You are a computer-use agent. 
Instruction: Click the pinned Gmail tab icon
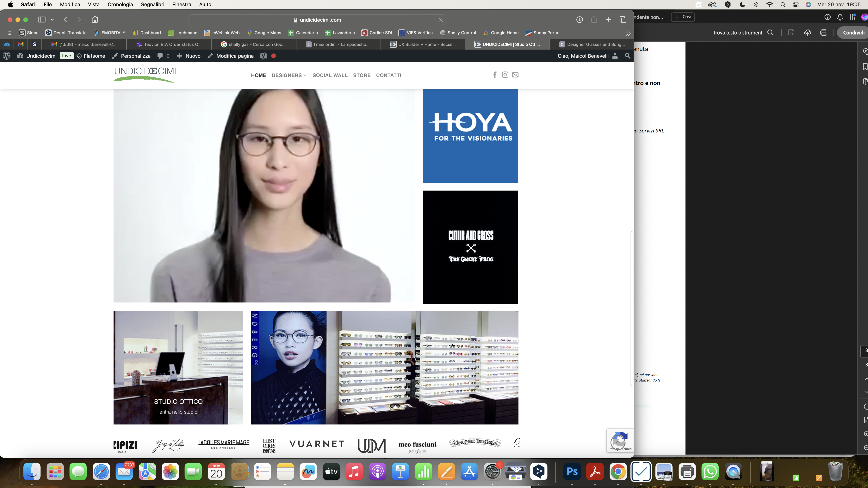tap(21, 44)
